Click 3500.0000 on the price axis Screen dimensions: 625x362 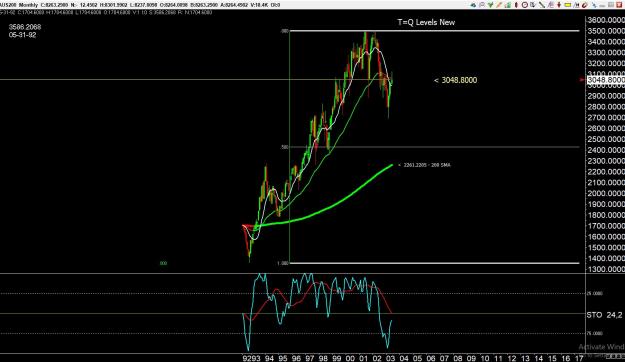click(x=606, y=31)
